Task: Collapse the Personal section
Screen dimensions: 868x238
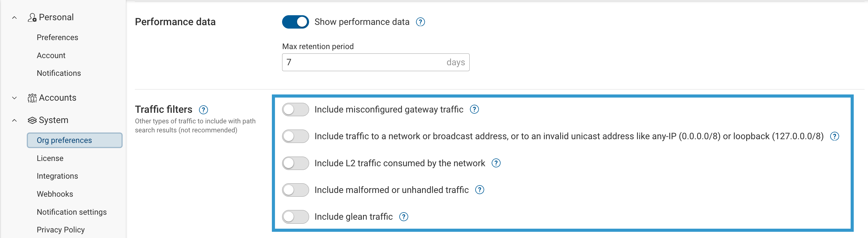Action: tap(14, 17)
